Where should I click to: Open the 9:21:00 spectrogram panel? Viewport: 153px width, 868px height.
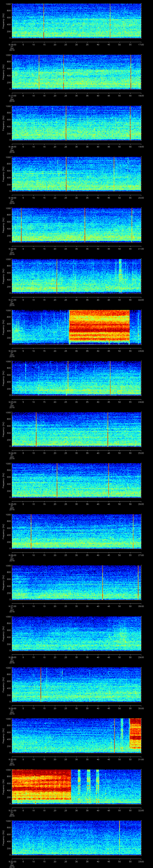coord(77,276)
